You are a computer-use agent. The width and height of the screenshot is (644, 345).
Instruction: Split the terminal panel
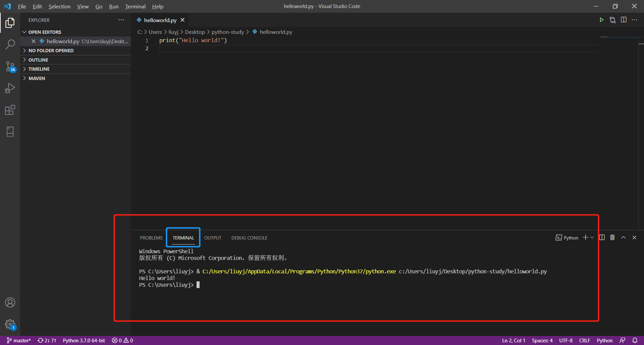click(602, 237)
